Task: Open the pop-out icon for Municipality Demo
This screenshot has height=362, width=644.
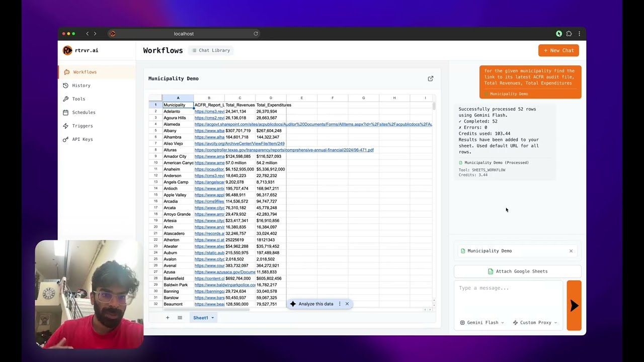Action: tap(430, 78)
